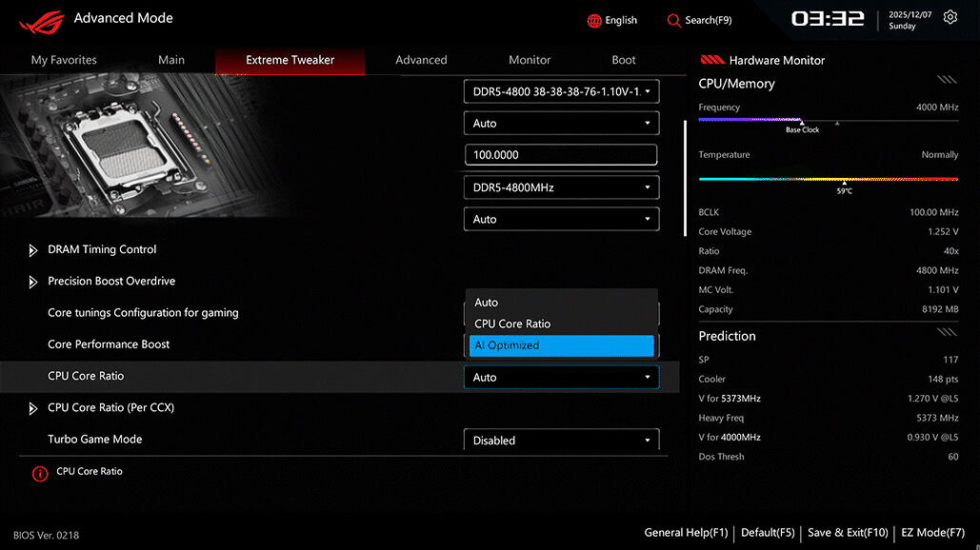Click the Search magnifier icon
980x550 pixels.
[674, 21]
